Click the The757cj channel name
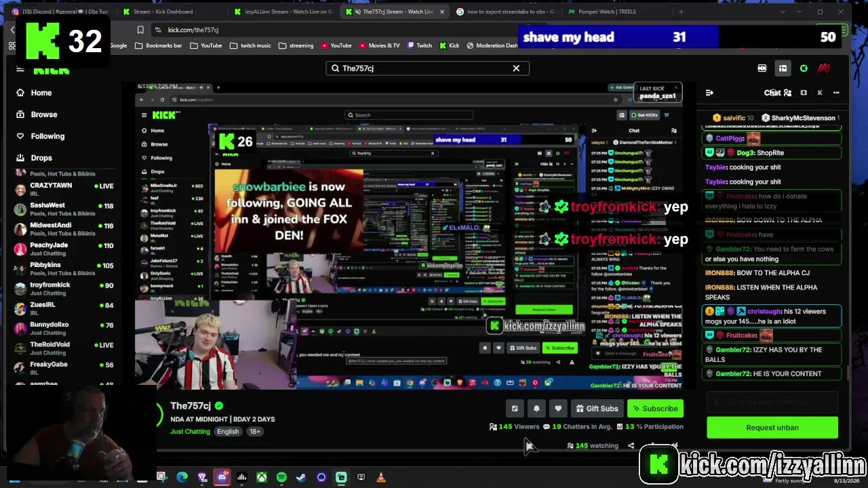 (x=191, y=406)
